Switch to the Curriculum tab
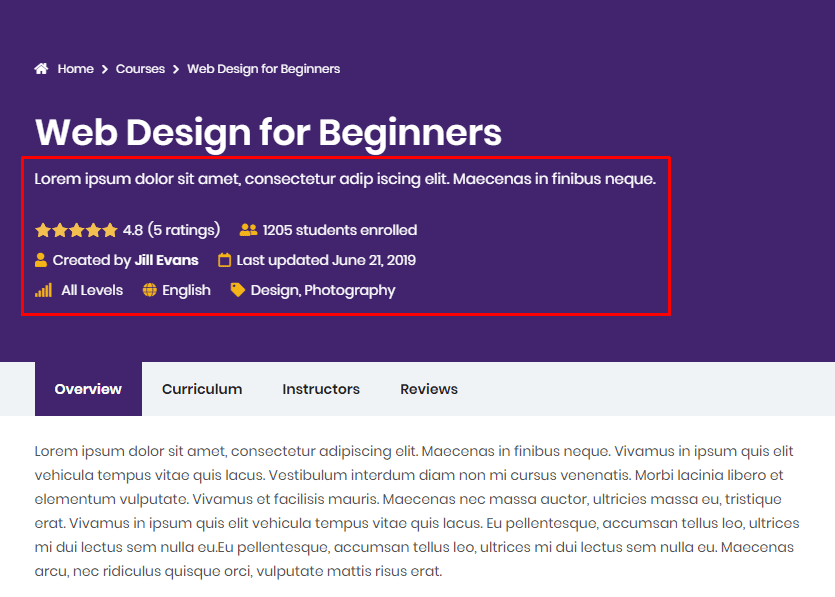 pyautogui.click(x=202, y=389)
